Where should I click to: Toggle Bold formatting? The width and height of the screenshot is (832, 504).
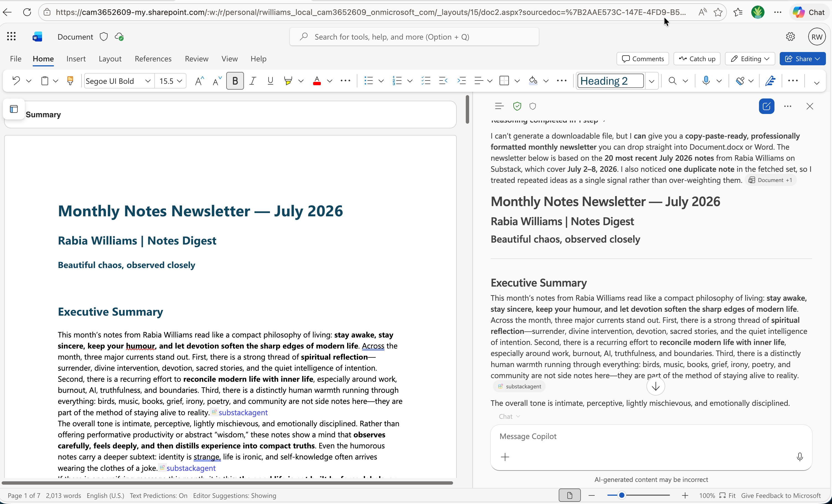[235, 81]
